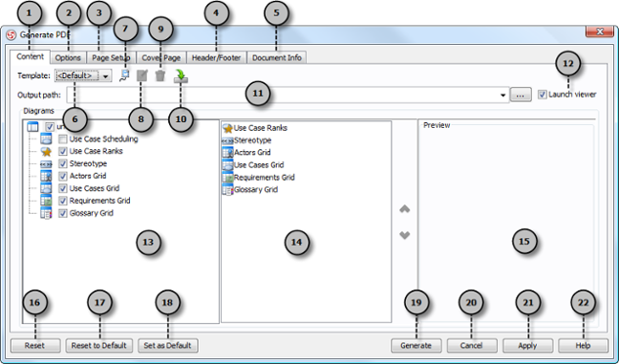Click the delete template trash icon
This screenshot has width=619, height=364.
click(160, 75)
